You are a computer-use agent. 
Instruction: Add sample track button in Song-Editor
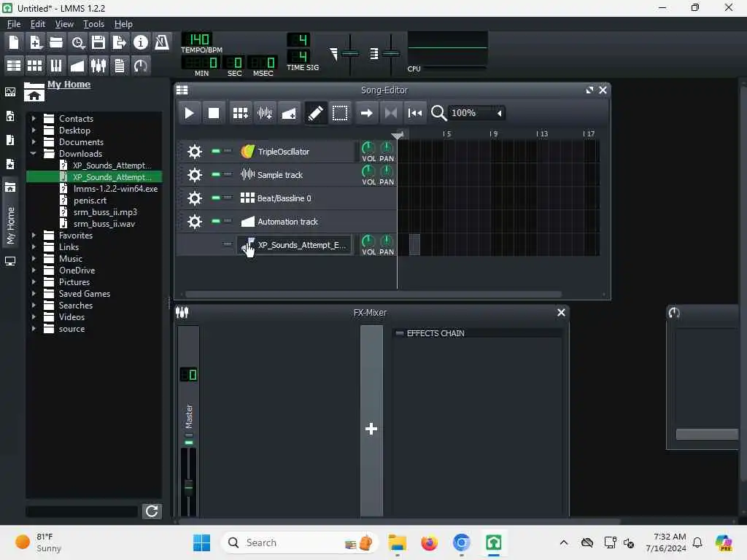264,113
